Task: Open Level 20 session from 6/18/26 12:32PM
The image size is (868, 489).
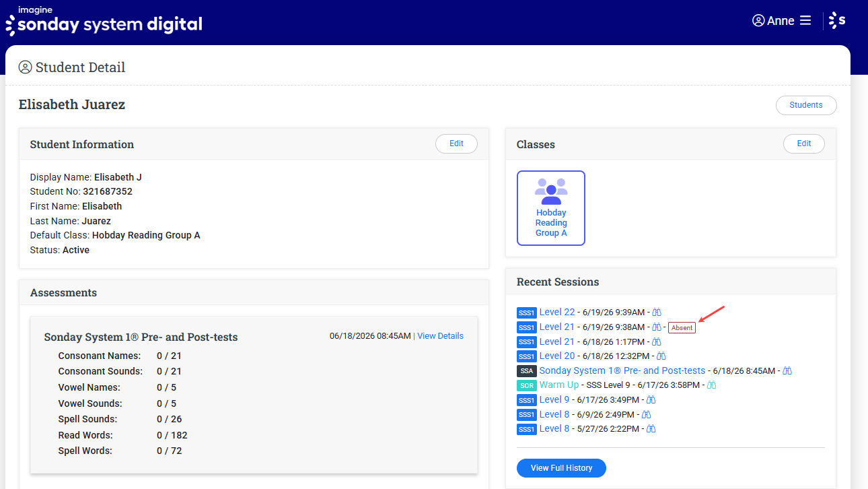Action: pos(557,356)
